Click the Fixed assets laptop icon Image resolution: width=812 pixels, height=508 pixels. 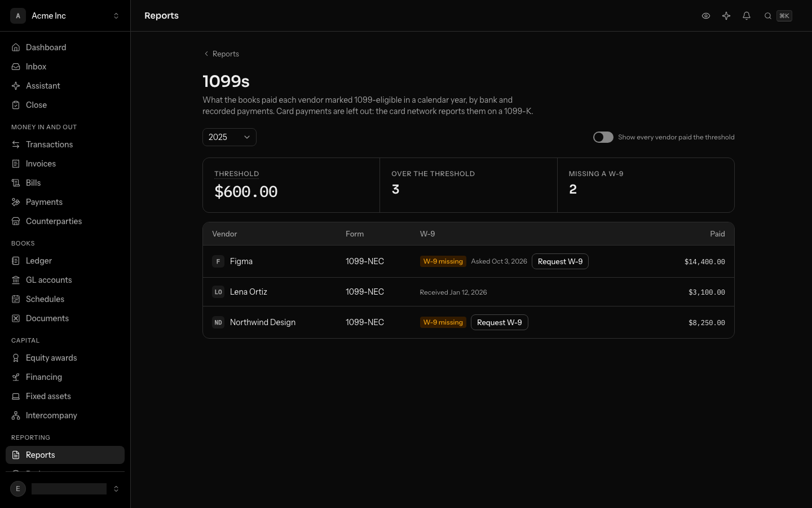tap(16, 396)
